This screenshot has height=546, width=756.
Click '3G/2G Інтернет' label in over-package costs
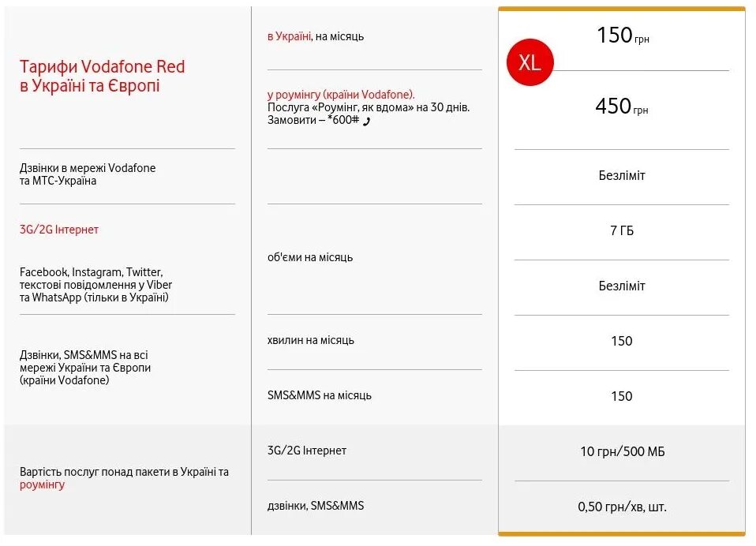(307, 451)
